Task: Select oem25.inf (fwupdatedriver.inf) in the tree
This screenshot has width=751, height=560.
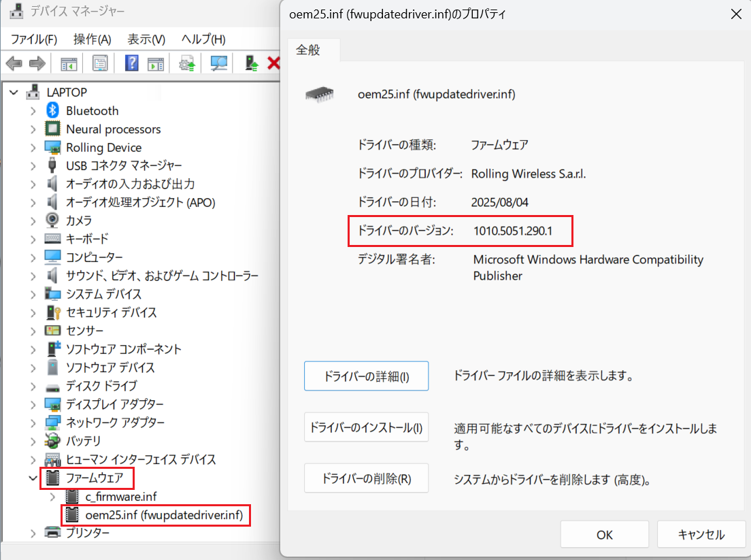Action: pyautogui.click(x=163, y=515)
